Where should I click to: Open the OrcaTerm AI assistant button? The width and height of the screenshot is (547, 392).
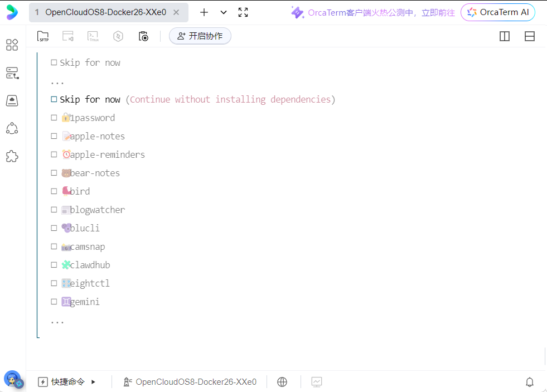pyautogui.click(x=498, y=12)
